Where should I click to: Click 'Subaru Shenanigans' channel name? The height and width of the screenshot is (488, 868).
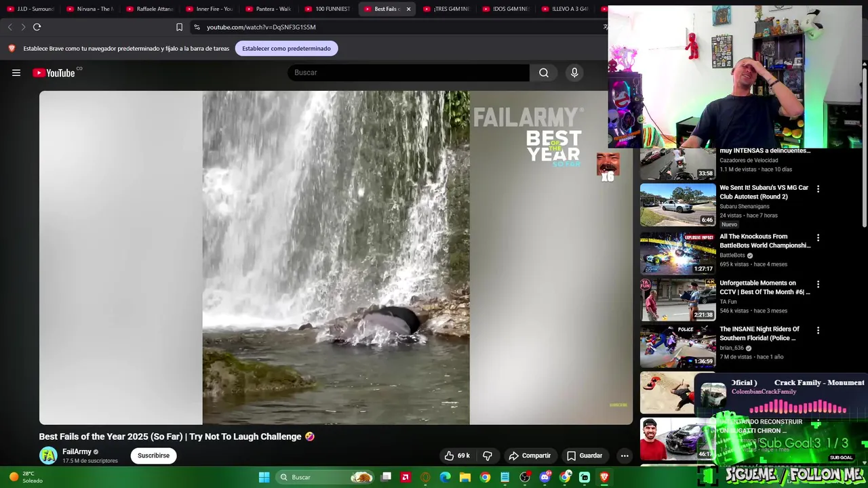pos(745,207)
